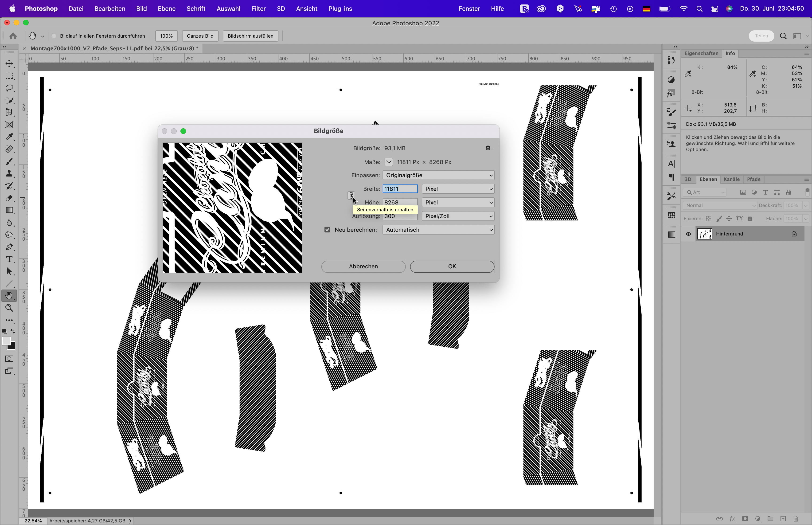Open Auflösung Pixel/Zoll dropdown
Screen dimensions: 812x525
(x=458, y=216)
